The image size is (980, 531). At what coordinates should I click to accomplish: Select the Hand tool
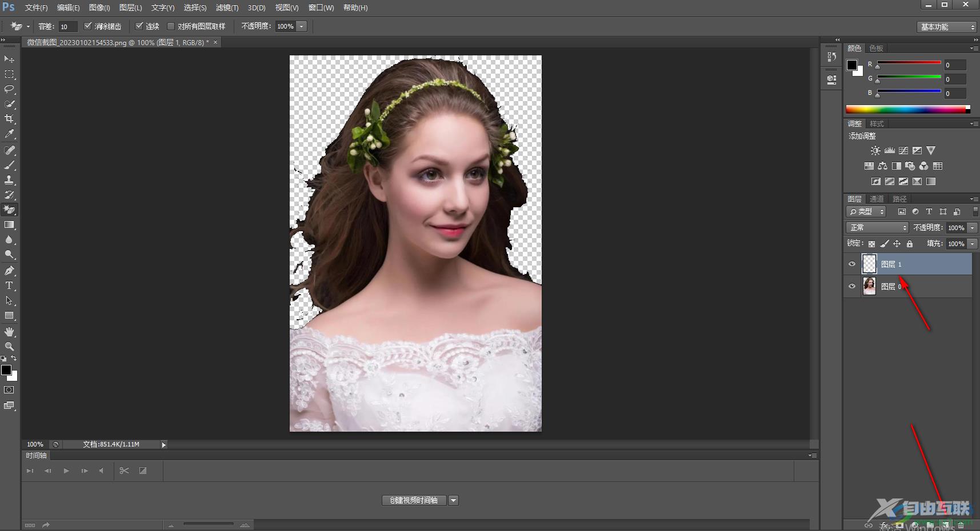(x=9, y=332)
